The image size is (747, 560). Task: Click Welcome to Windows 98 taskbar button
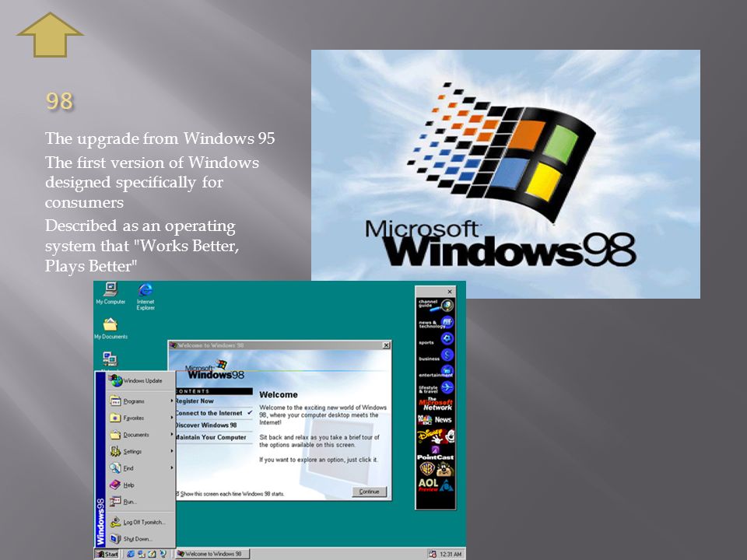212,554
